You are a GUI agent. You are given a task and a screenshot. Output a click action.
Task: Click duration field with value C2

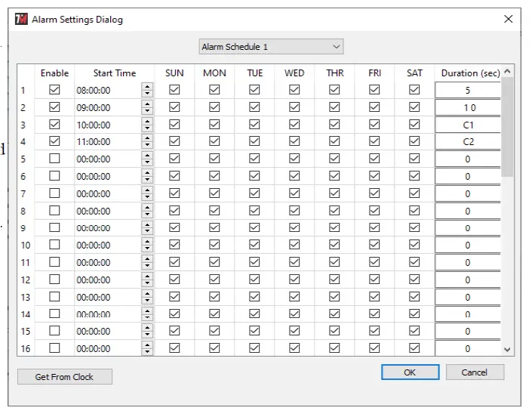point(468,141)
